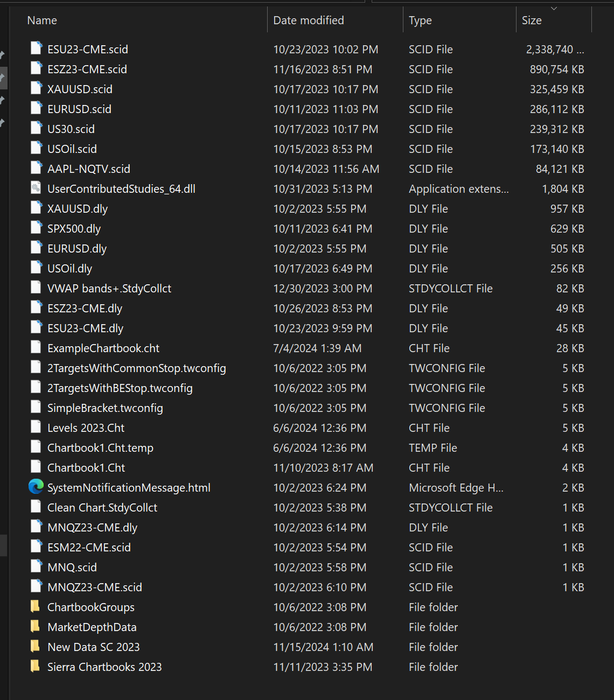Select the VWAP bands+.StdyCollct file icon
This screenshot has width=614, height=700.
point(36,288)
